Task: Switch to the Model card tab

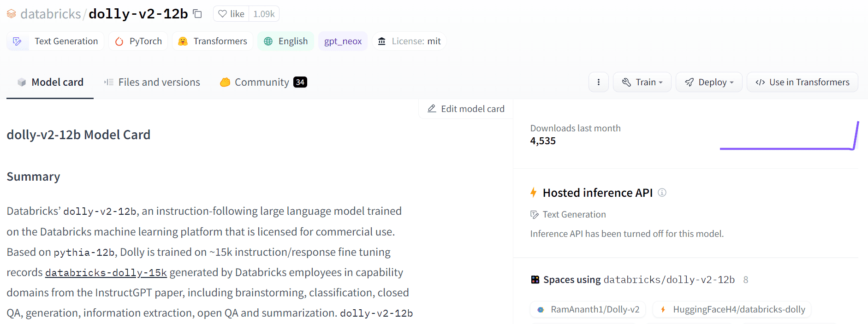Action: point(50,82)
